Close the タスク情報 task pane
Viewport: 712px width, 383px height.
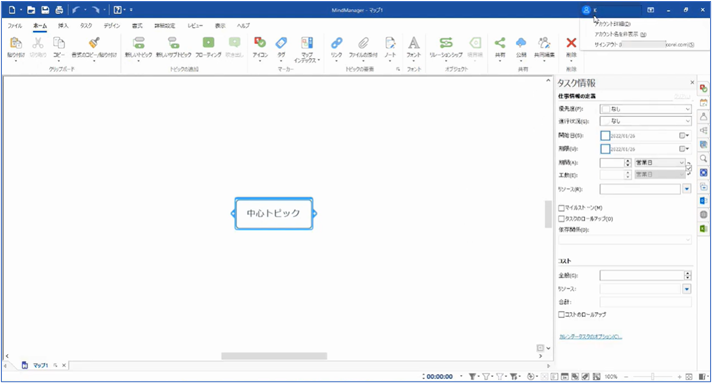coord(692,82)
